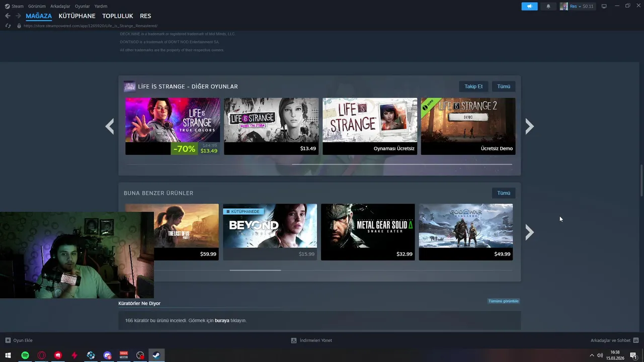Open the Arkadaşlar menu
The image size is (644, 362).
60,6
